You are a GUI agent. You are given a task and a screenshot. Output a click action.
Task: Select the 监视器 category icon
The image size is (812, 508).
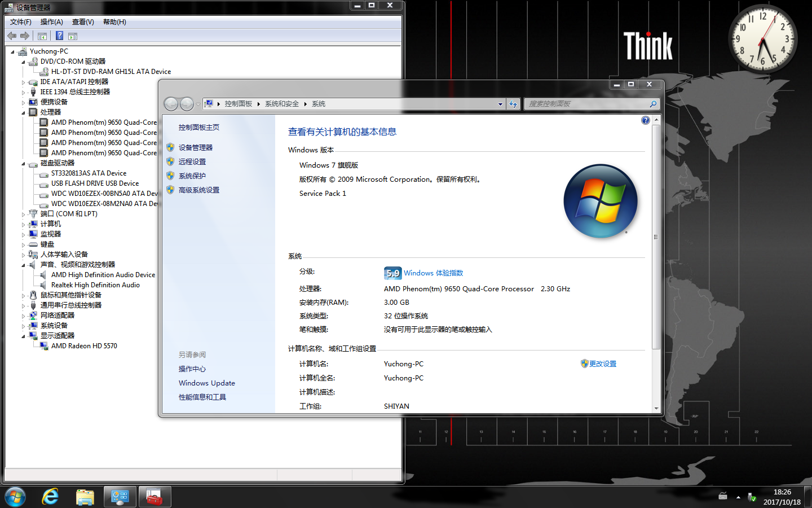(x=33, y=234)
